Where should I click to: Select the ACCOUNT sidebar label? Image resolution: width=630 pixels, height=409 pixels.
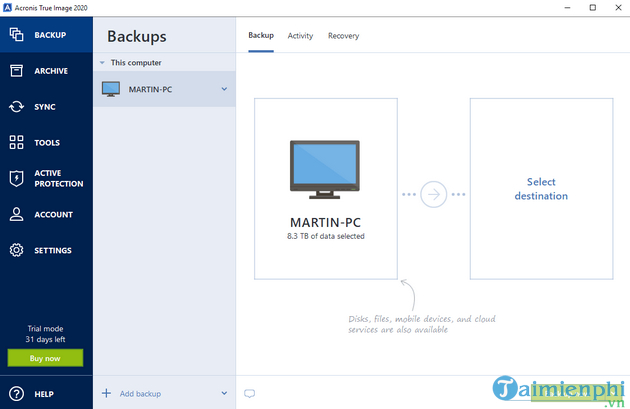click(53, 215)
